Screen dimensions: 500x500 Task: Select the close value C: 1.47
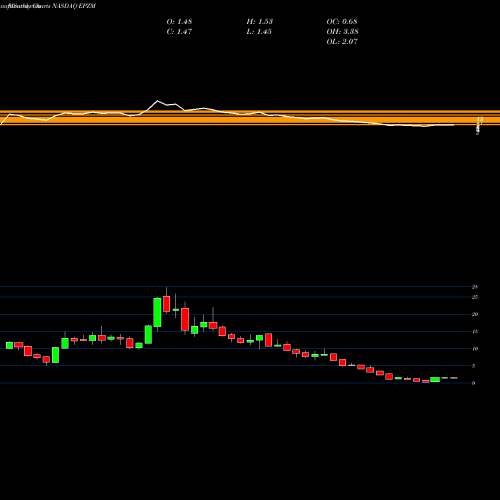pos(179,31)
